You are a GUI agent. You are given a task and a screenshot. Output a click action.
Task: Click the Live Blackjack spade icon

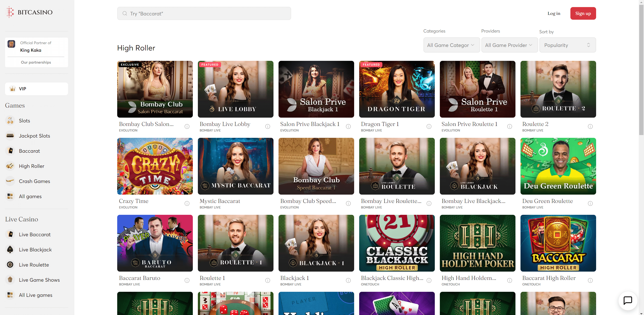pyautogui.click(x=10, y=250)
